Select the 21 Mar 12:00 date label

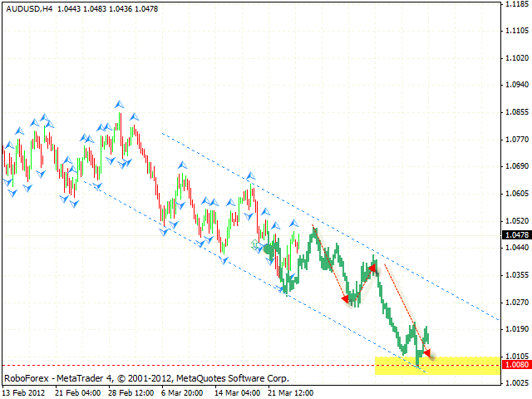[x=291, y=393]
